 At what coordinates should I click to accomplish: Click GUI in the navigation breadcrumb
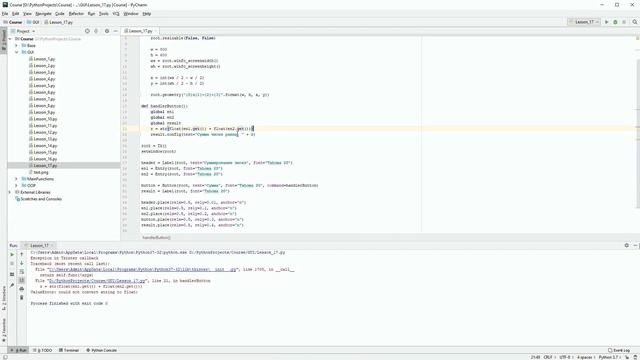point(33,22)
